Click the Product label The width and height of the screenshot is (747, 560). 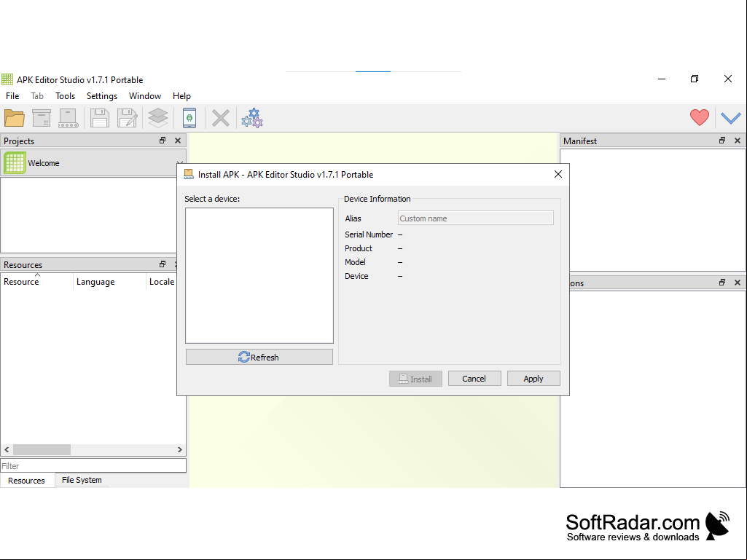pos(359,248)
